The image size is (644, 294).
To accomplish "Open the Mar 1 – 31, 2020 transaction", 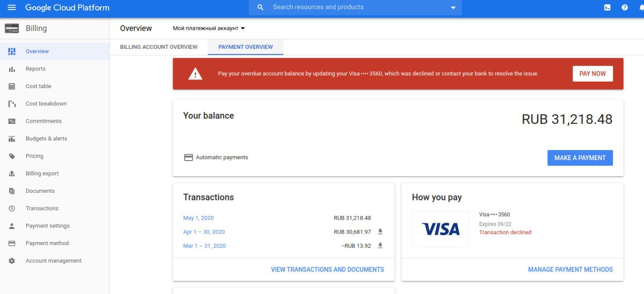I will pyautogui.click(x=204, y=246).
